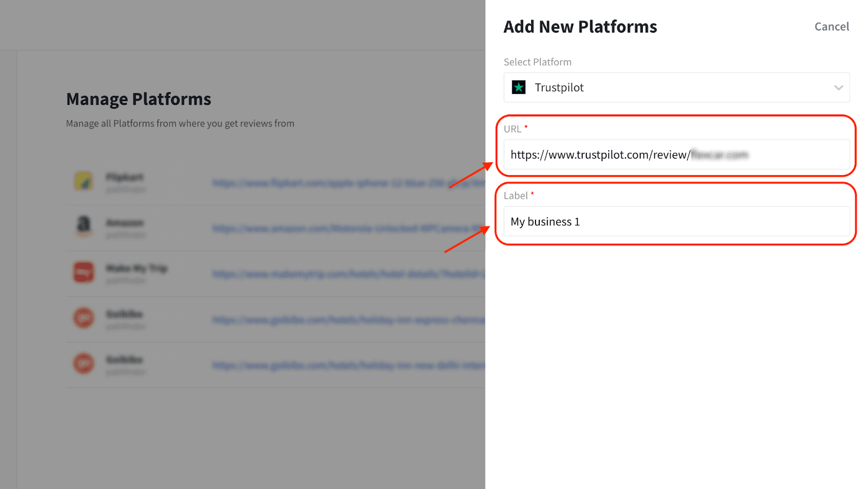The image size is (868, 489).
Task: Open the Amazon product URL link
Action: (347, 229)
